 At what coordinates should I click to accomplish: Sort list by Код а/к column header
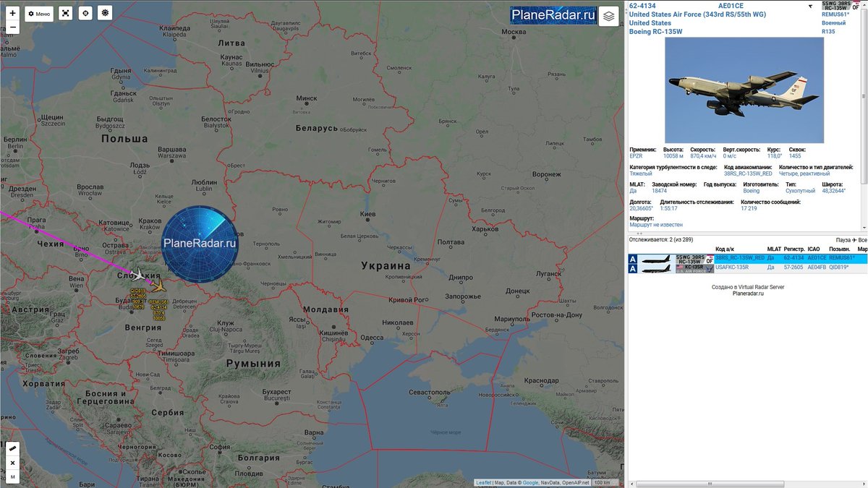pyautogui.click(x=724, y=249)
